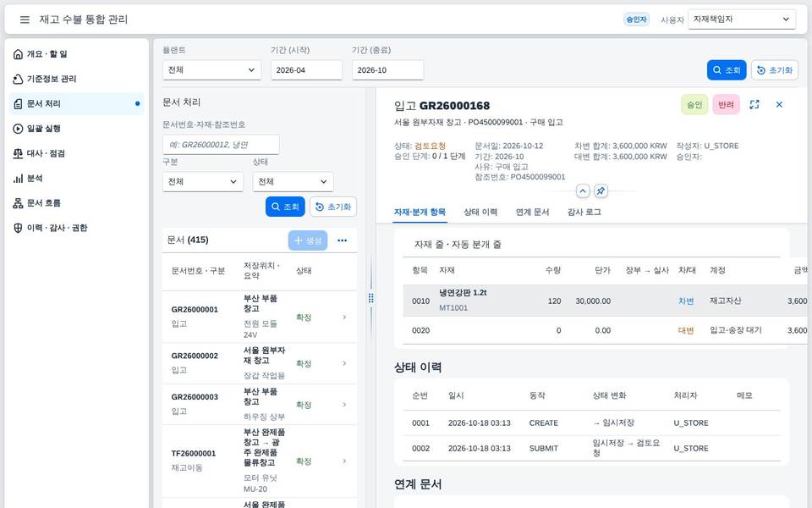
Task: Select document TF26000001 text
Action: pos(194,453)
